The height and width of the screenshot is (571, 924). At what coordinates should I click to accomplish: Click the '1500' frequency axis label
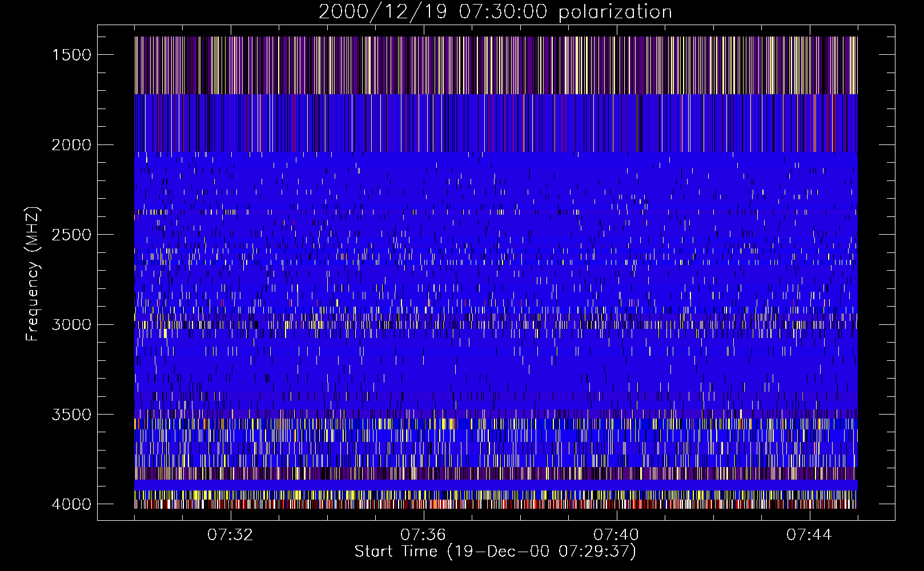point(71,55)
